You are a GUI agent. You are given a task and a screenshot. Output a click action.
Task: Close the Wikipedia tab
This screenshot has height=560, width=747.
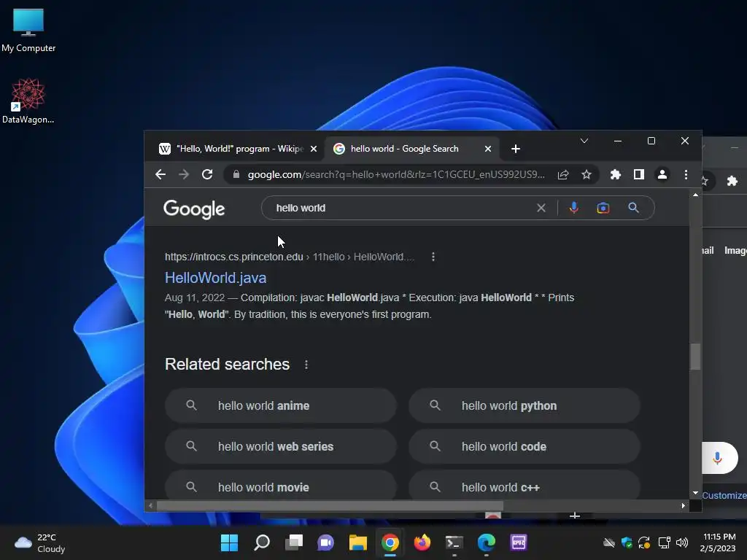pos(314,149)
